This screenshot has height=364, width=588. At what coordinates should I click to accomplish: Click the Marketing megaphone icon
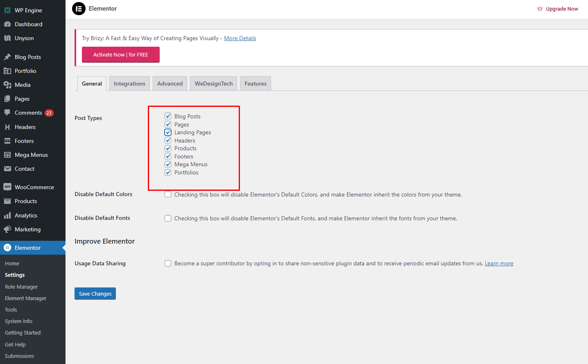7,229
